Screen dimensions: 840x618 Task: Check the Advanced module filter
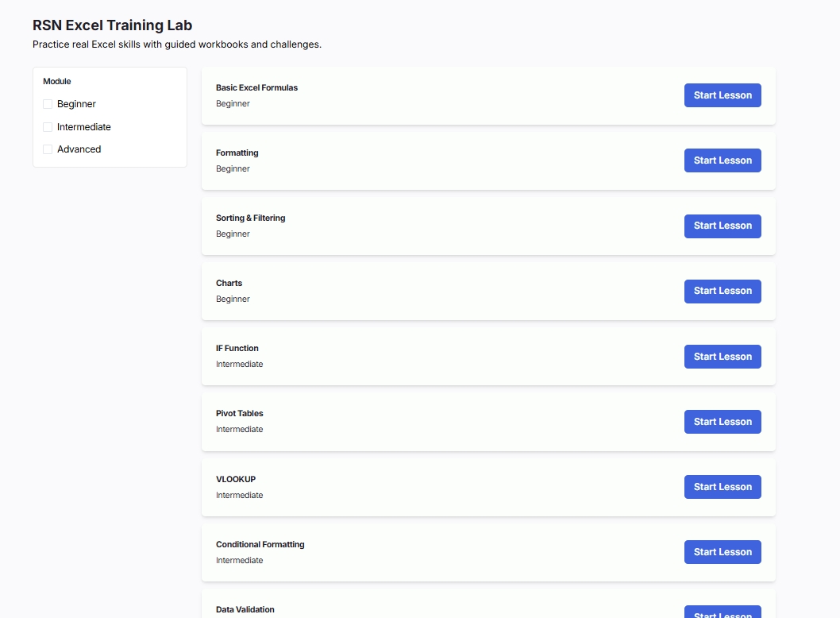(x=48, y=149)
